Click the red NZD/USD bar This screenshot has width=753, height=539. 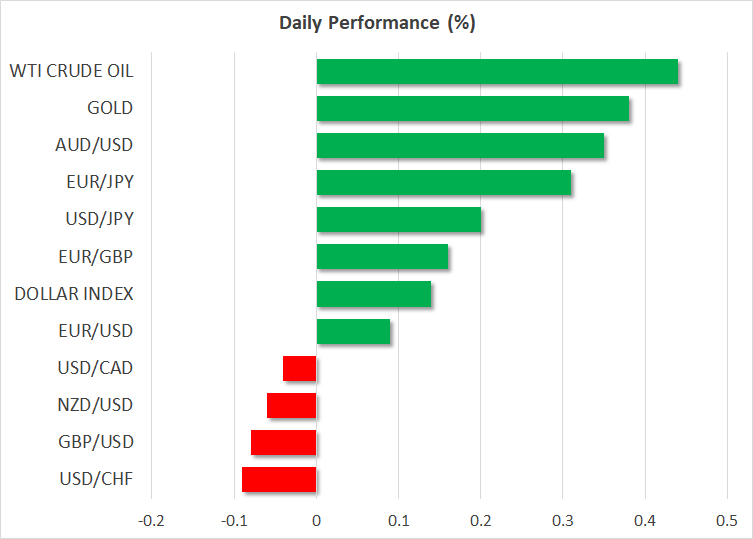click(292, 405)
